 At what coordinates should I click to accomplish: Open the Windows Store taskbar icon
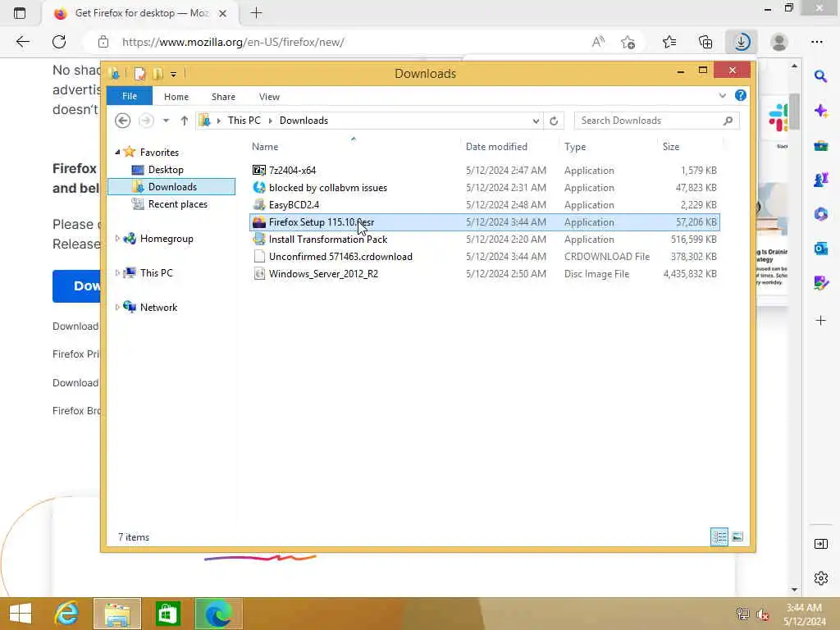167,614
